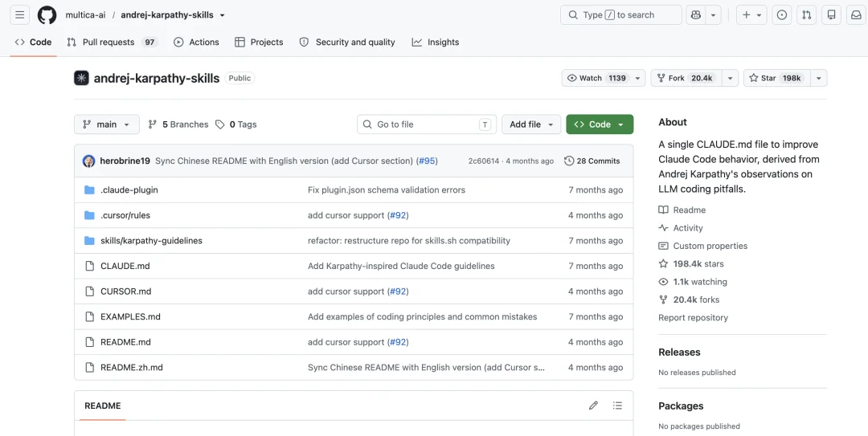Click the eye icon beside 1.1k watching
This screenshot has width=868, height=436.
pyautogui.click(x=663, y=282)
